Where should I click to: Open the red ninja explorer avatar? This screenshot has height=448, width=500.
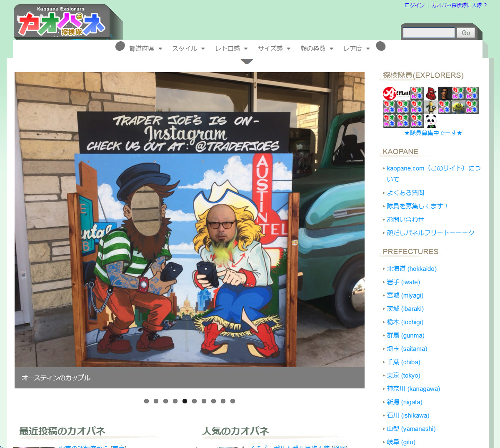tap(431, 93)
